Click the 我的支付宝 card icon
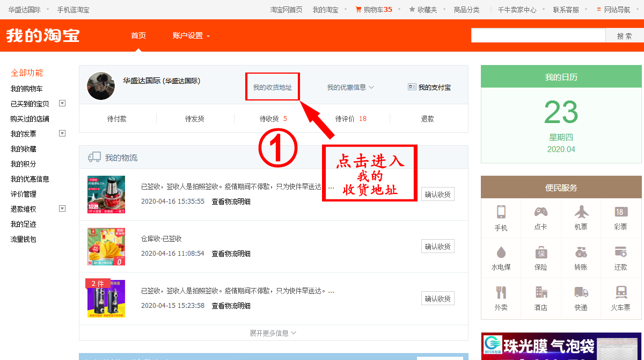This screenshot has height=360, width=644. point(412,87)
